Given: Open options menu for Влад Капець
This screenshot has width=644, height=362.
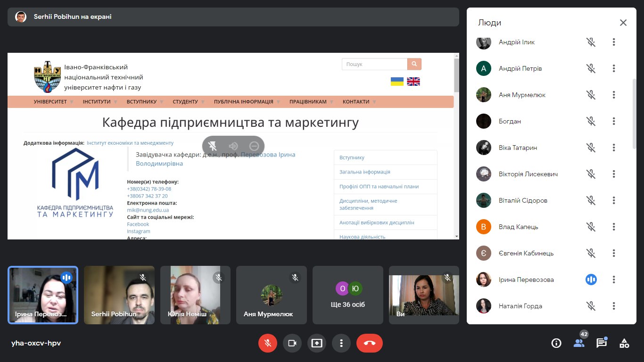Looking at the screenshot, I should (614, 227).
